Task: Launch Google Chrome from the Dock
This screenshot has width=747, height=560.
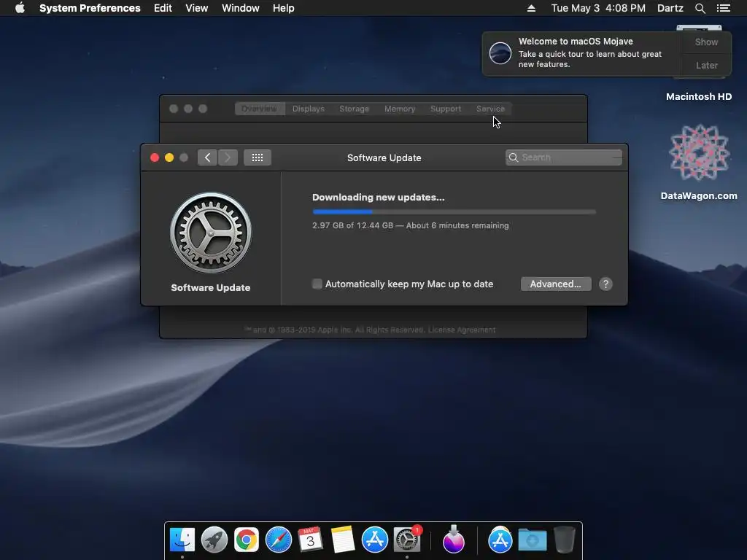Action: click(247, 540)
